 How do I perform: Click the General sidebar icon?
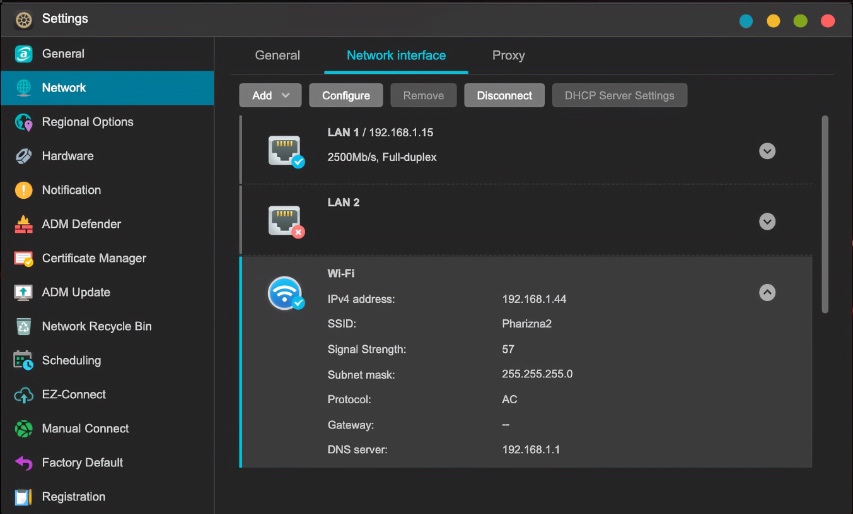pyautogui.click(x=23, y=54)
